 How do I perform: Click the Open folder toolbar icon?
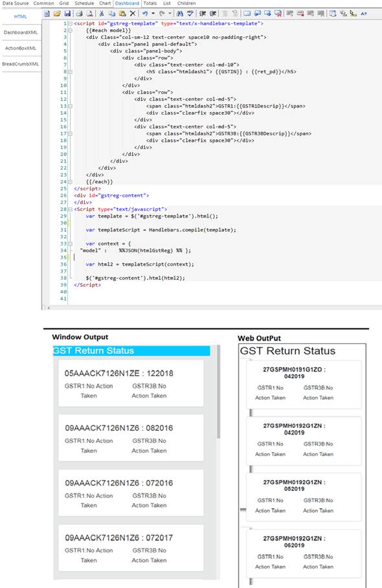coord(56,14)
